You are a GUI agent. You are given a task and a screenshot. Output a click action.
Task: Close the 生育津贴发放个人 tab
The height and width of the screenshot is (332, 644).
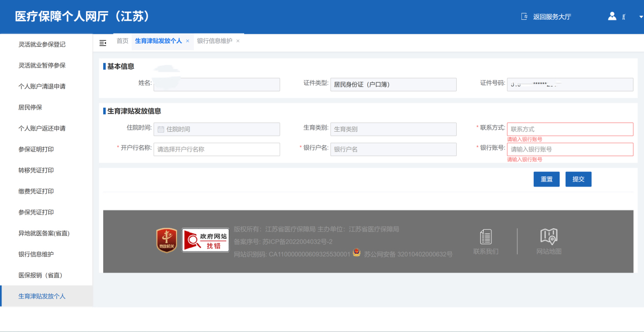(188, 41)
